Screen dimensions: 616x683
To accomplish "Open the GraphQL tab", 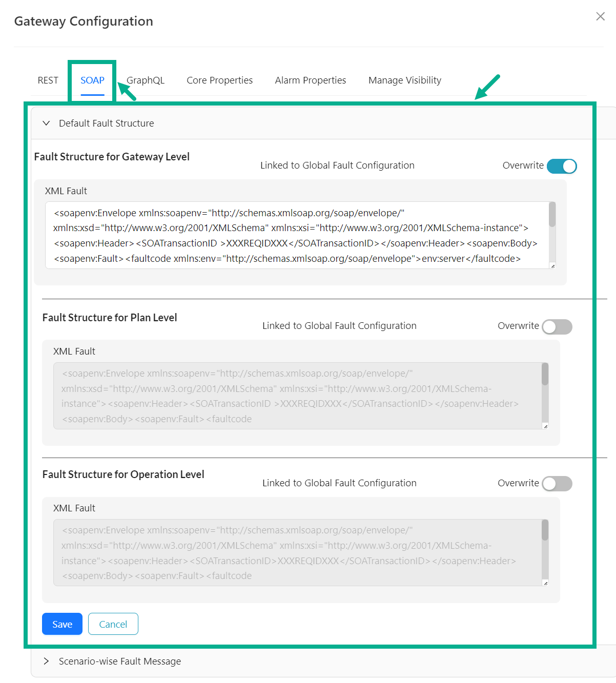I will click(146, 80).
